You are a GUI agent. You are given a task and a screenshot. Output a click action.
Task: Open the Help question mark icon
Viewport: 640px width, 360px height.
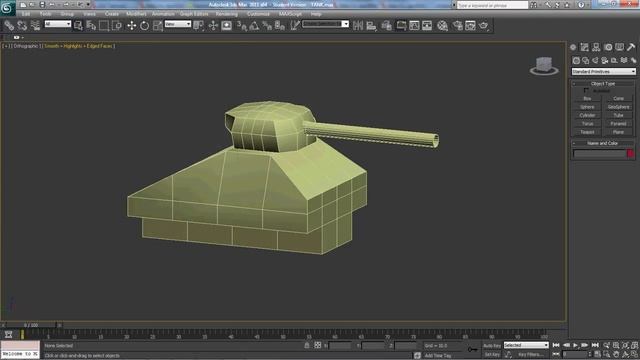tap(581, 5)
